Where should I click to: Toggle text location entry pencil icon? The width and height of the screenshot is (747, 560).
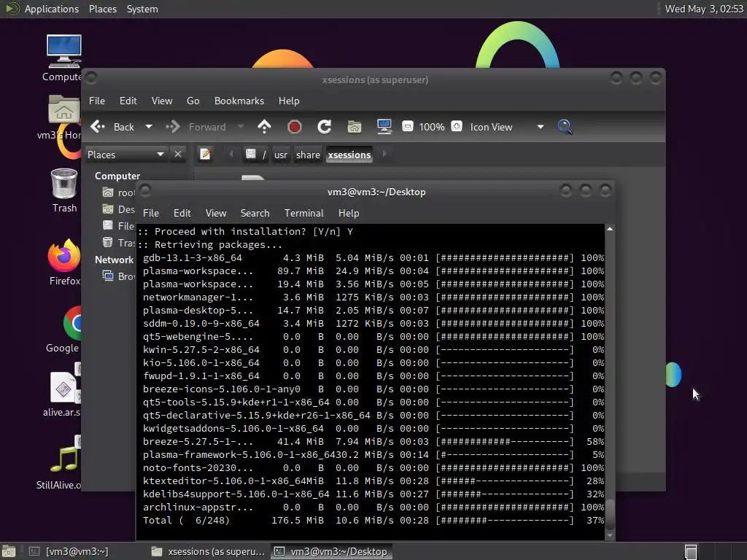[205, 155]
